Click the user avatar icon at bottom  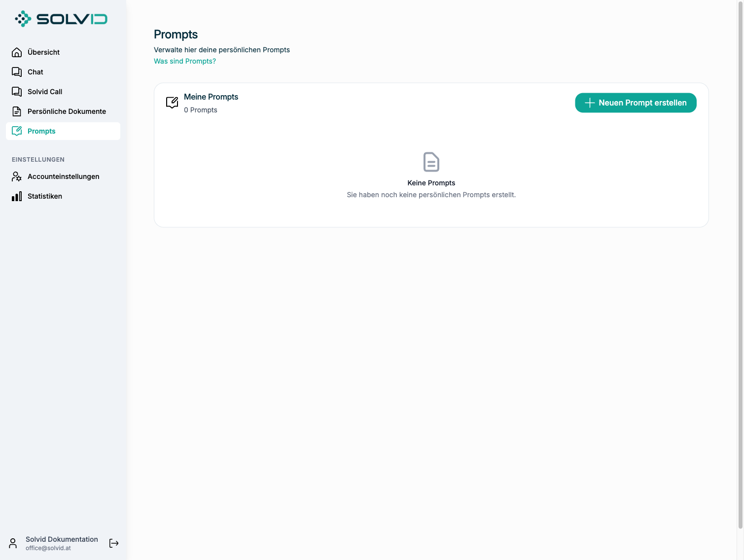pos(13,543)
